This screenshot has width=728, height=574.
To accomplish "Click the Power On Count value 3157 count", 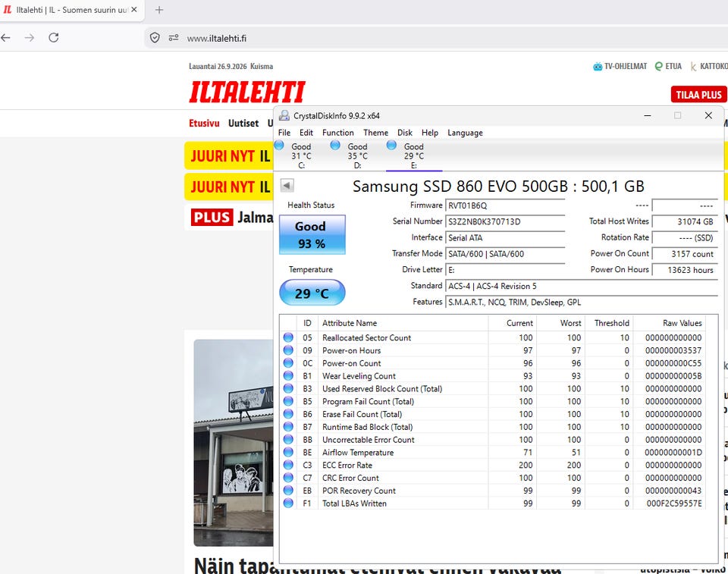I will [685, 253].
